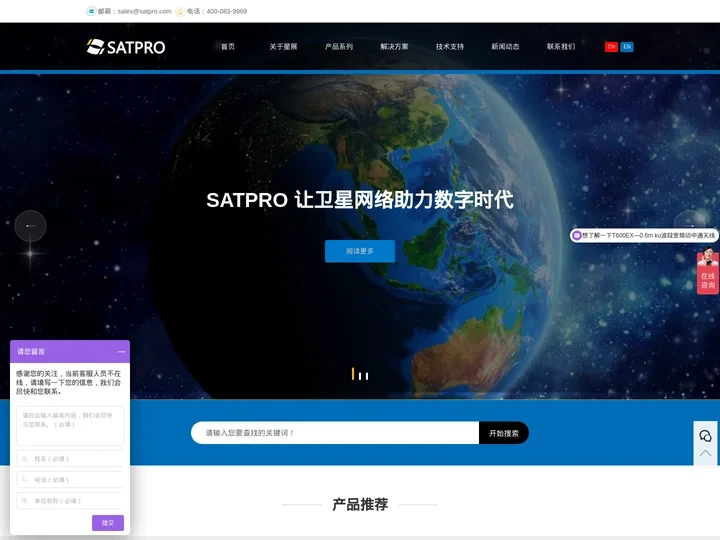Open 在线咨询 online consultation widget
Screen dimensions: 720x540
[x=708, y=271]
